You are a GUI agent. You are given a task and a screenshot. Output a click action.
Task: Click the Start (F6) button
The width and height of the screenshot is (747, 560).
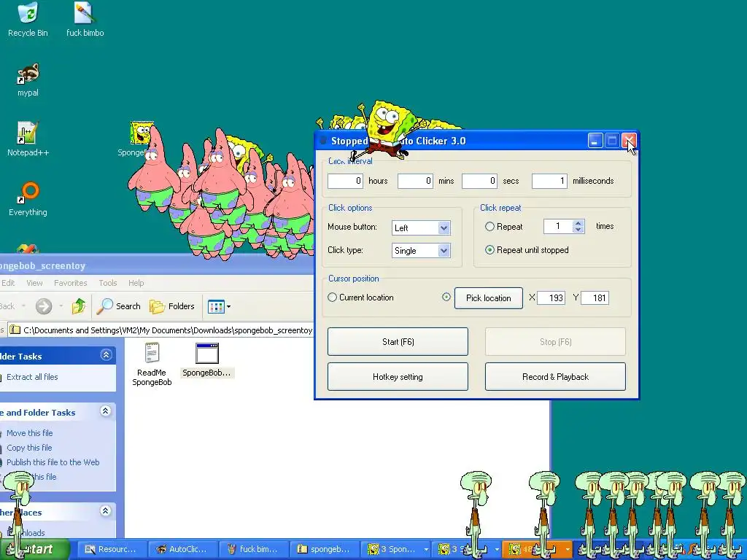398,341
